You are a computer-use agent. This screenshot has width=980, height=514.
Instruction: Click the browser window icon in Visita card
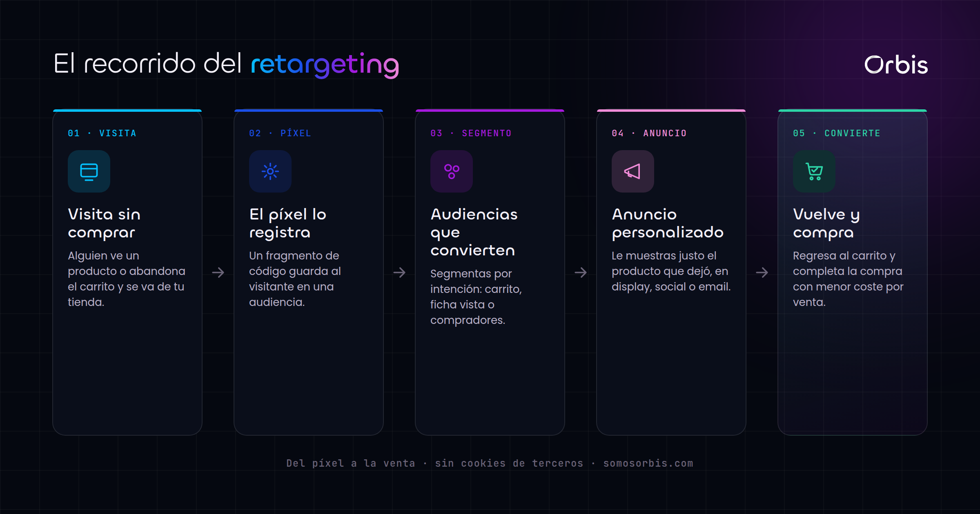coord(89,171)
